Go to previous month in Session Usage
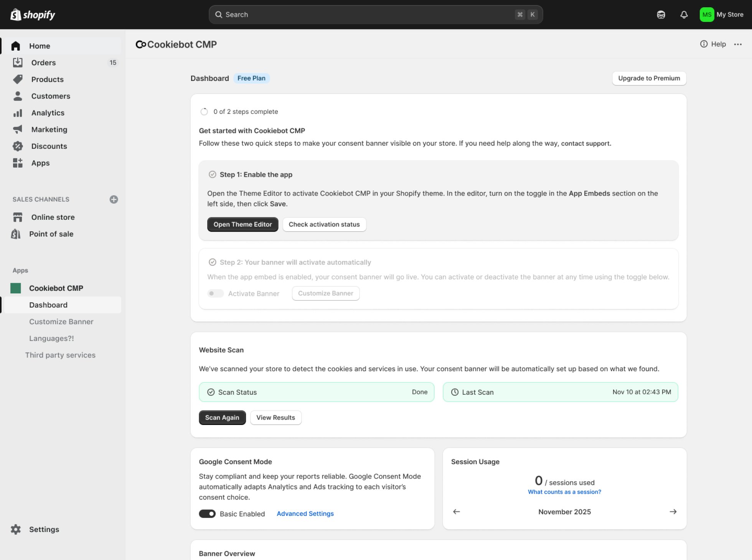This screenshot has width=752, height=560. (x=456, y=512)
